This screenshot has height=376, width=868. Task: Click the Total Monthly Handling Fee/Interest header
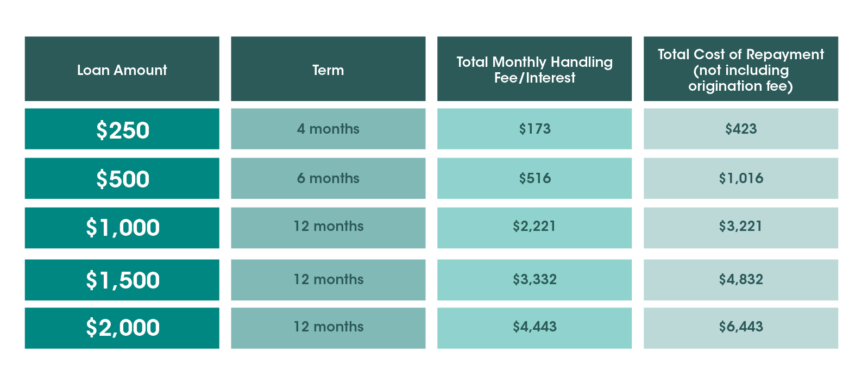[534, 69]
